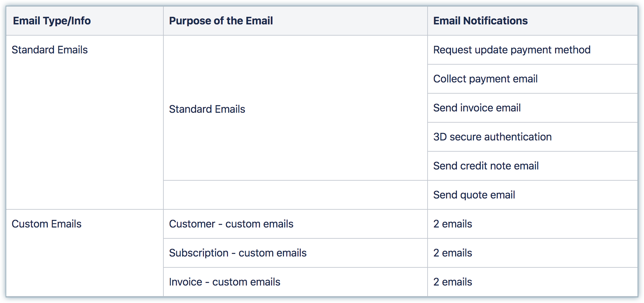Click the "Purpose of the Email" column header
The height and width of the screenshot is (303, 644).
tap(221, 21)
